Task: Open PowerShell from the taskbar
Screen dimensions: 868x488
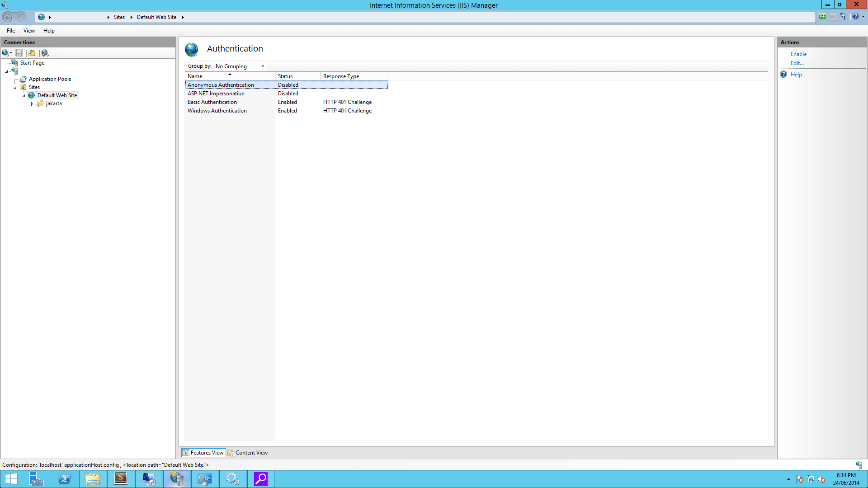Action: (x=65, y=479)
